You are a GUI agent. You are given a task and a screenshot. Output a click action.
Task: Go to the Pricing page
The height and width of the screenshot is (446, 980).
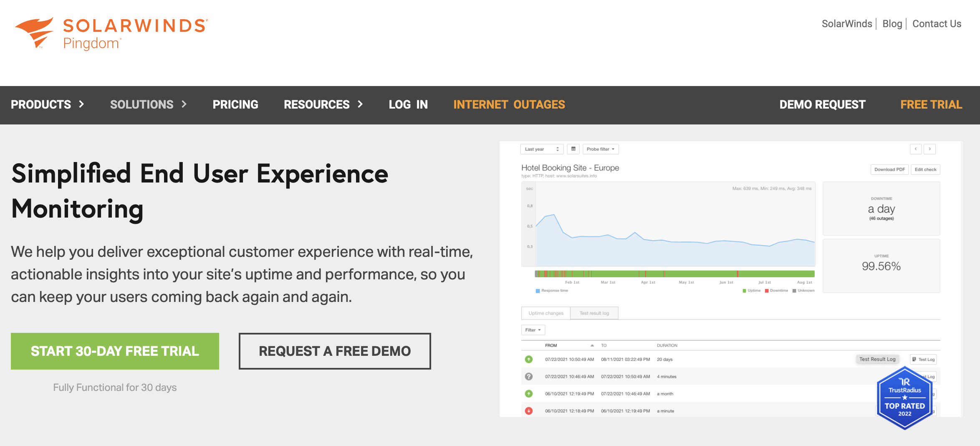[x=235, y=104]
